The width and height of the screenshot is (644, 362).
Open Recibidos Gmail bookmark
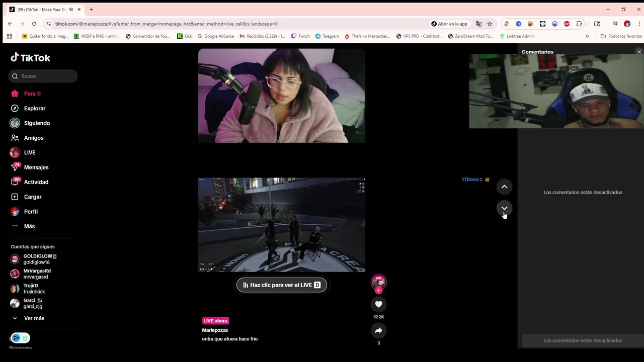click(x=262, y=36)
